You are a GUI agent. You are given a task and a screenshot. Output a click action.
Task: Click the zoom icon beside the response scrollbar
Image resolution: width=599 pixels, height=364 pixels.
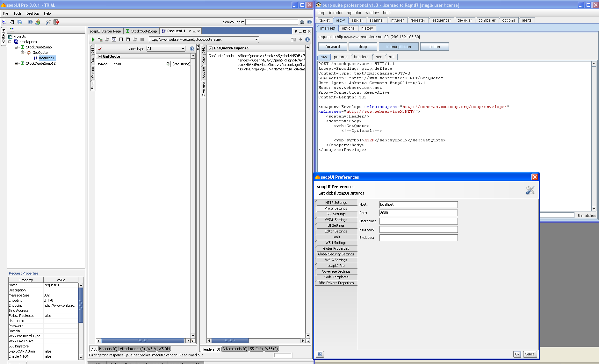(308, 341)
